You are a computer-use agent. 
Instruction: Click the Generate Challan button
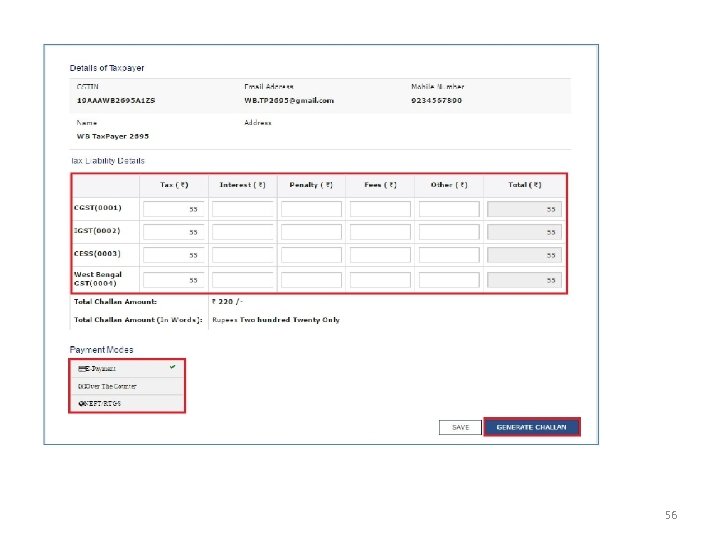tap(532, 427)
